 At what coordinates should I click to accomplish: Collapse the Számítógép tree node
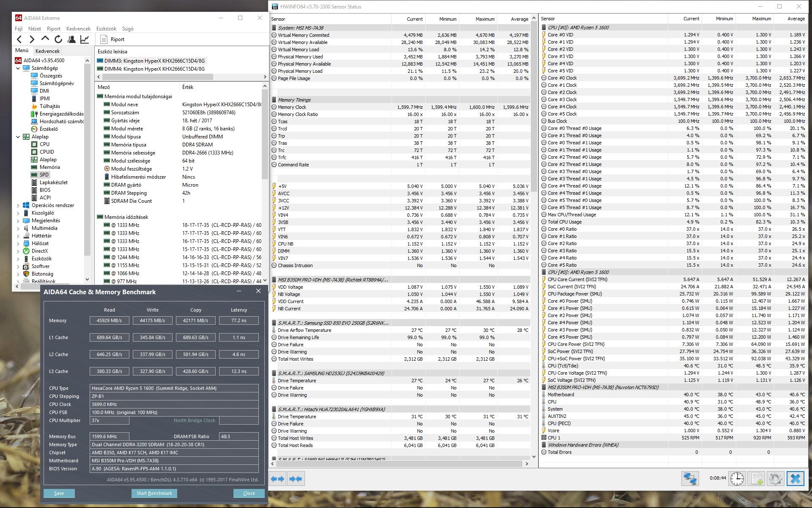tap(18, 68)
